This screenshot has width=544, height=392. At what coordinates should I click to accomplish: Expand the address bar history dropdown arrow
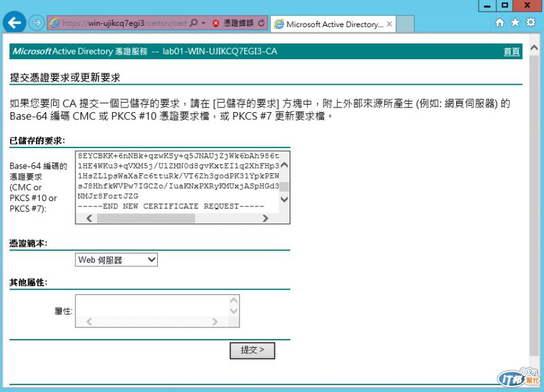[203, 23]
